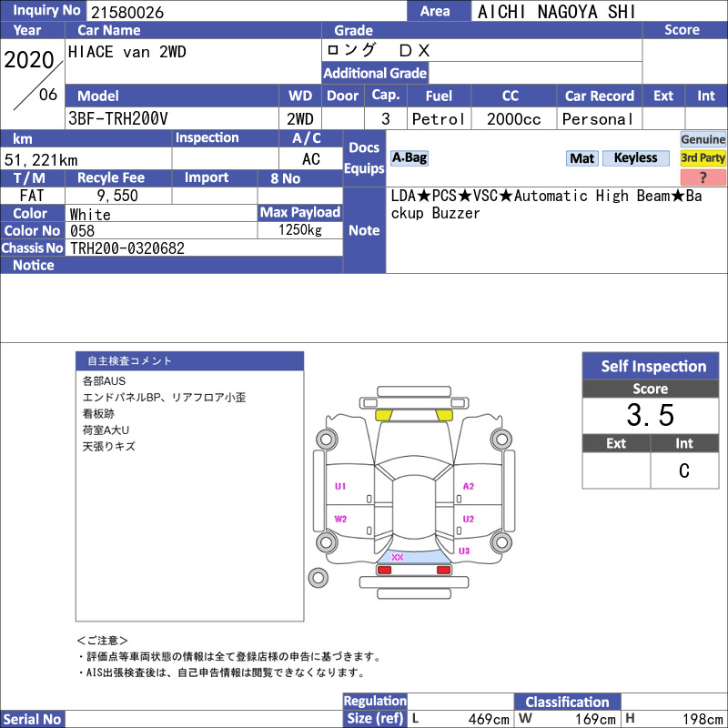Click the comment line 天張りキズ
The width and height of the screenshot is (728, 728).
[x=108, y=447]
